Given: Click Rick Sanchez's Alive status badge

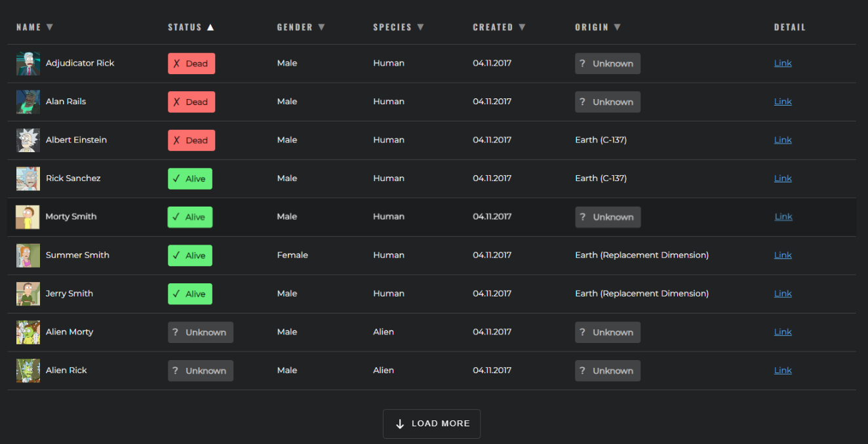Looking at the screenshot, I should [190, 178].
